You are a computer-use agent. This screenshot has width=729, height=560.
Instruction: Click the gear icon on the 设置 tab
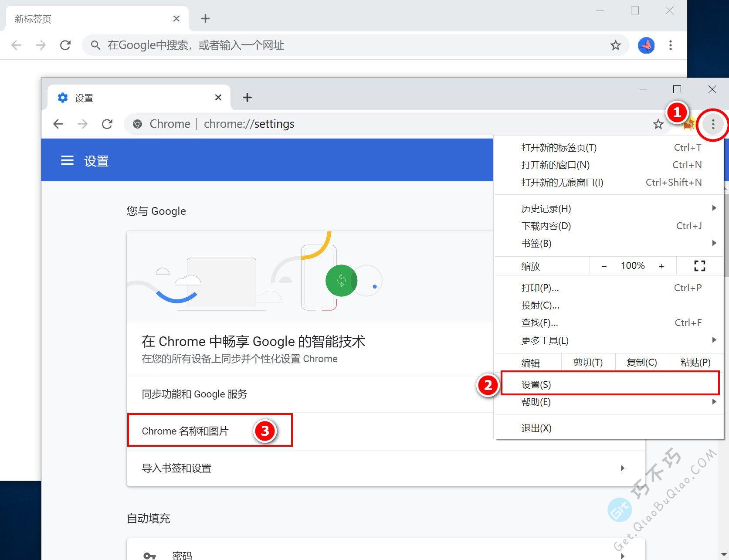63,98
